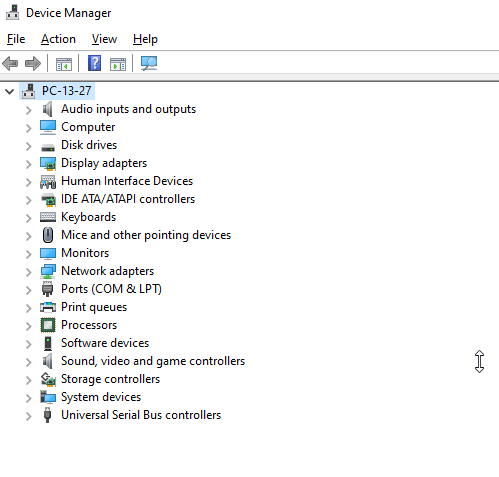499x477 pixels.
Task: Select the Print queues printer icon
Action: point(48,307)
